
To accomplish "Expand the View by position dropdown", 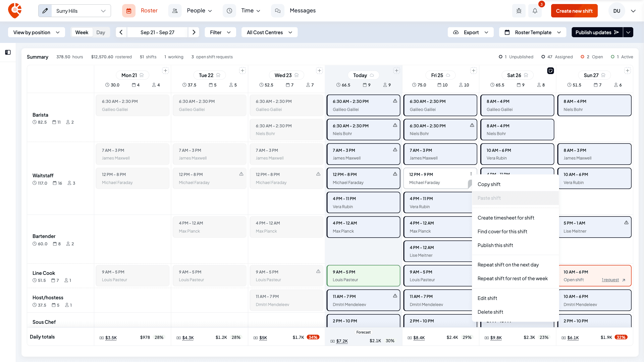I will pos(37,32).
